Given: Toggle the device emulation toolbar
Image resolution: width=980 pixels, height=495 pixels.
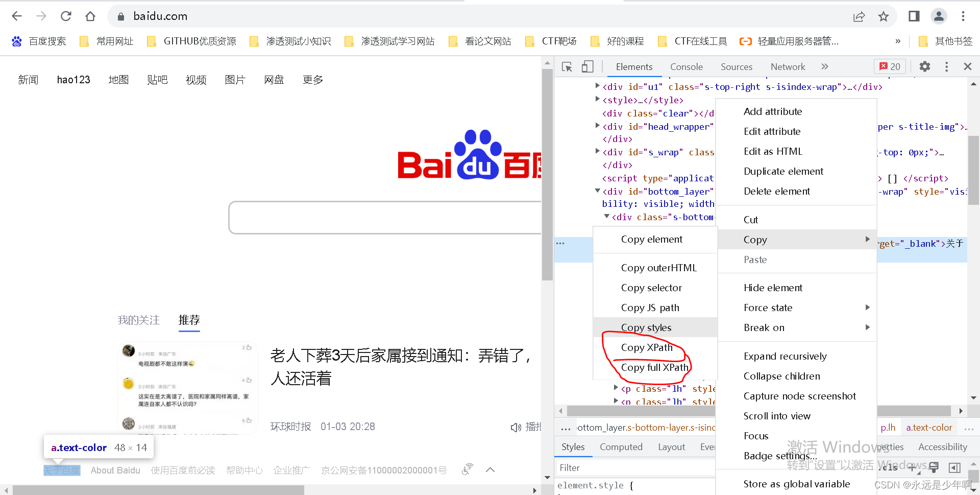Looking at the screenshot, I should pos(587,66).
